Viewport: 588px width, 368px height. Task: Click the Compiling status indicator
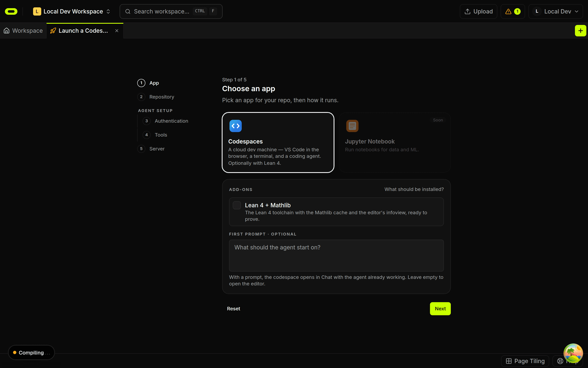coord(31,352)
